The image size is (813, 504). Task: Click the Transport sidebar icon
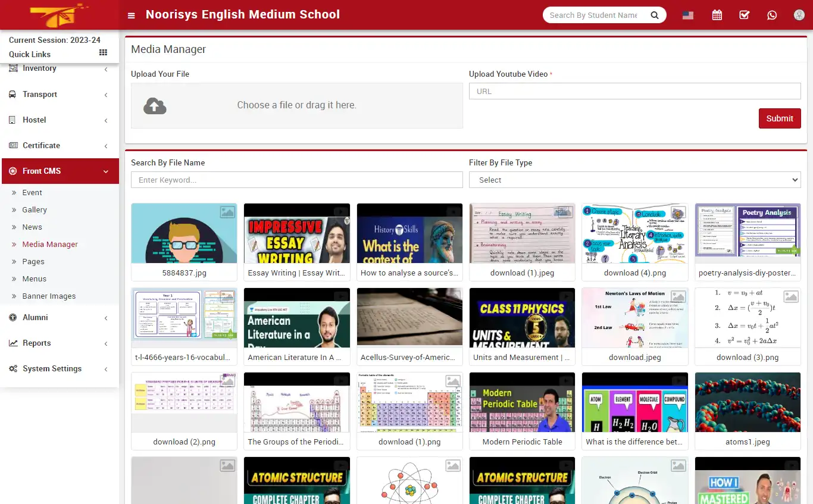coord(12,94)
